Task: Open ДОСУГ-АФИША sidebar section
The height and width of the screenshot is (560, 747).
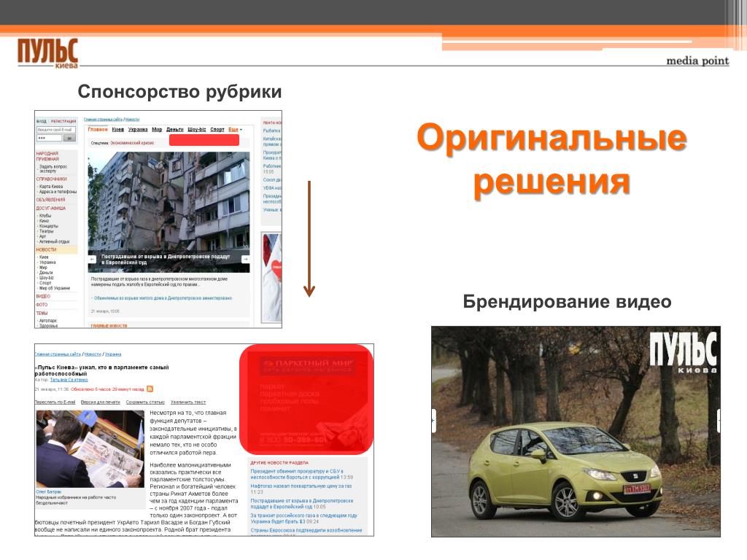Action: [x=51, y=208]
